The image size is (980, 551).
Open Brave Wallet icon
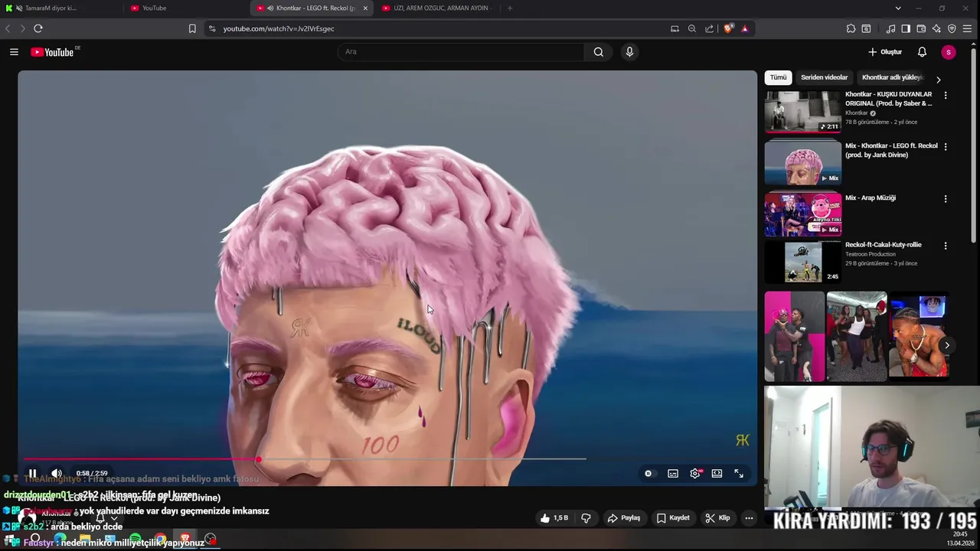tap(921, 28)
